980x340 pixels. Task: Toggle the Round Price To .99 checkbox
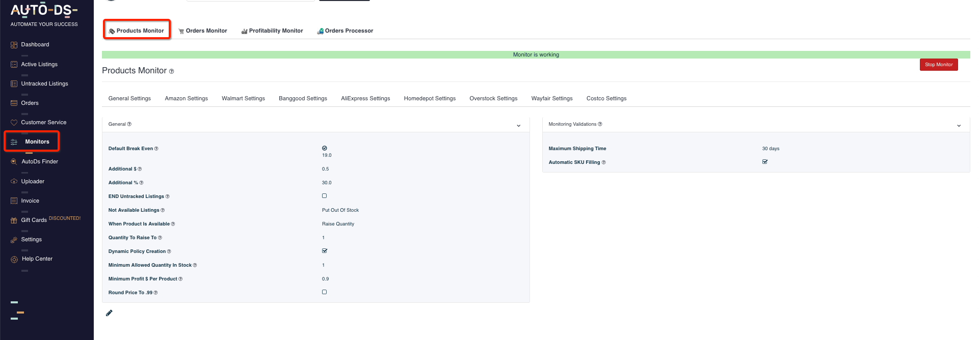click(324, 292)
